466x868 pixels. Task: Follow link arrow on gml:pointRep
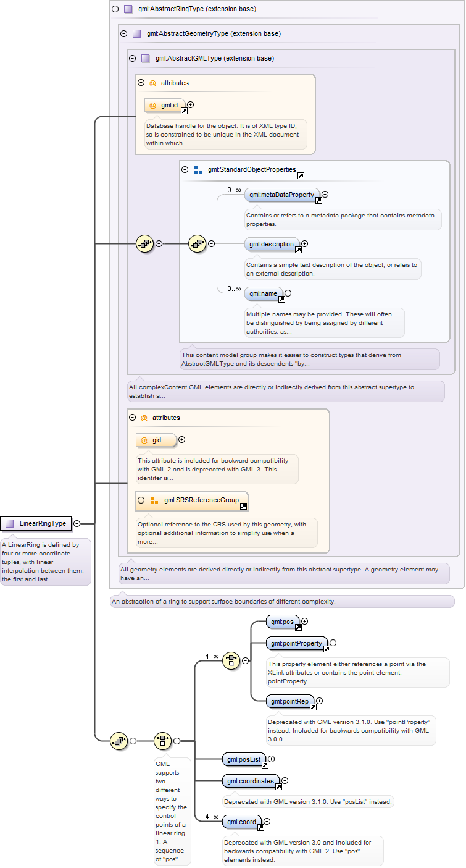312,707
